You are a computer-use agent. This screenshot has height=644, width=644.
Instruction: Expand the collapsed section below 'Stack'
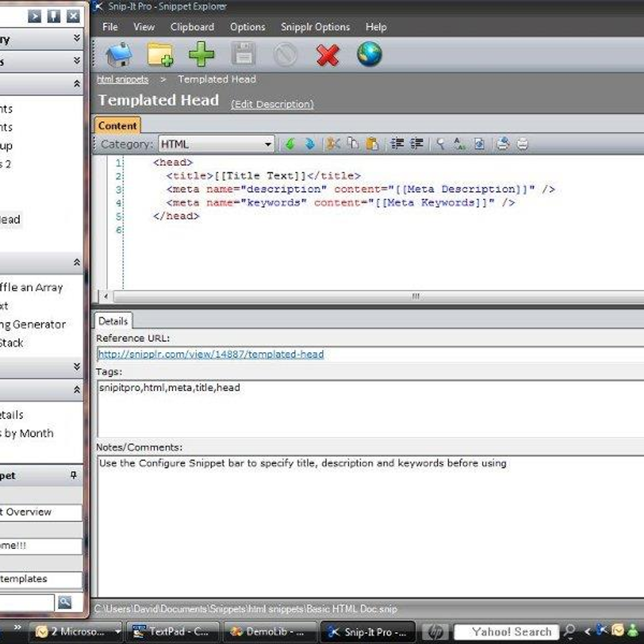[x=77, y=367]
